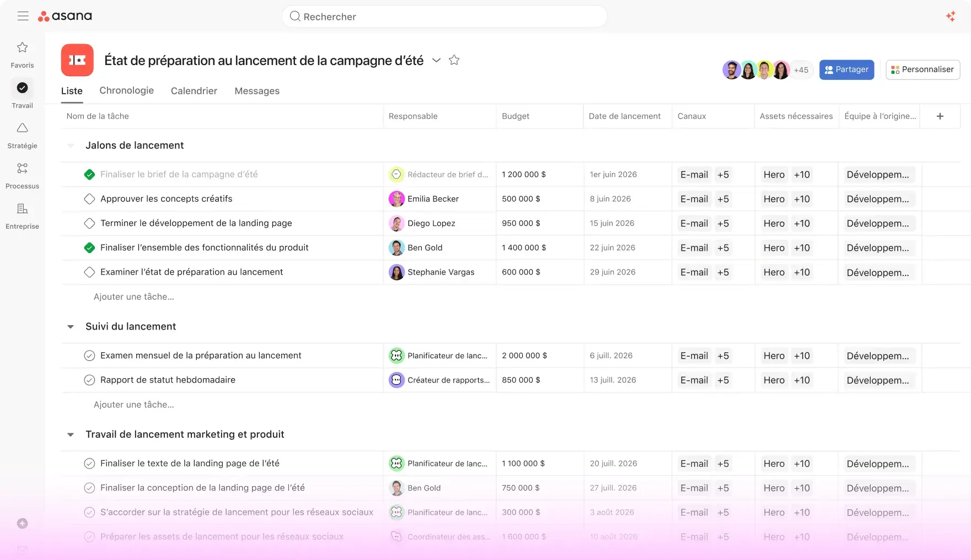Open the hamburger menu icon
971x560 pixels.
[23, 17]
